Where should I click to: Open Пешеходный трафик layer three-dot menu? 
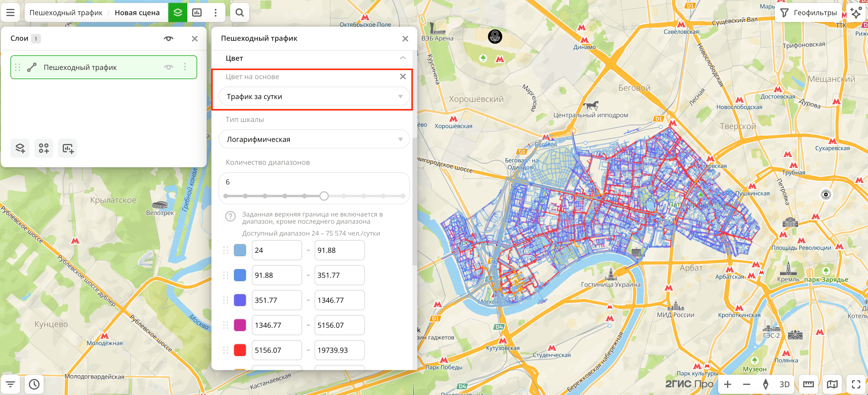tap(185, 67)
